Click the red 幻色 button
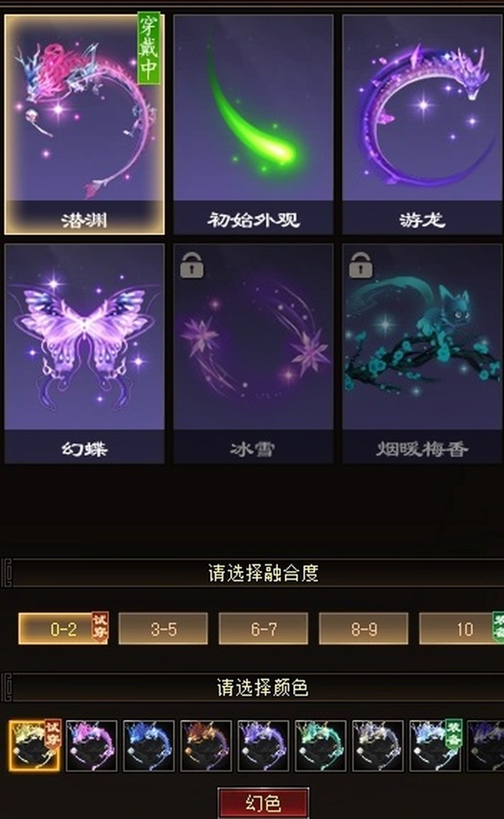504x819 pixels. (263, 803)
